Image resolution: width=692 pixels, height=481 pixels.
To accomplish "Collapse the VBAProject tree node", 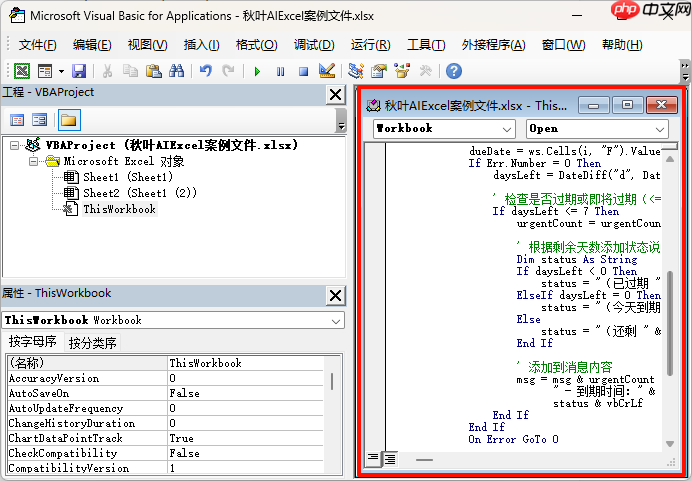I will pos(15,145).
